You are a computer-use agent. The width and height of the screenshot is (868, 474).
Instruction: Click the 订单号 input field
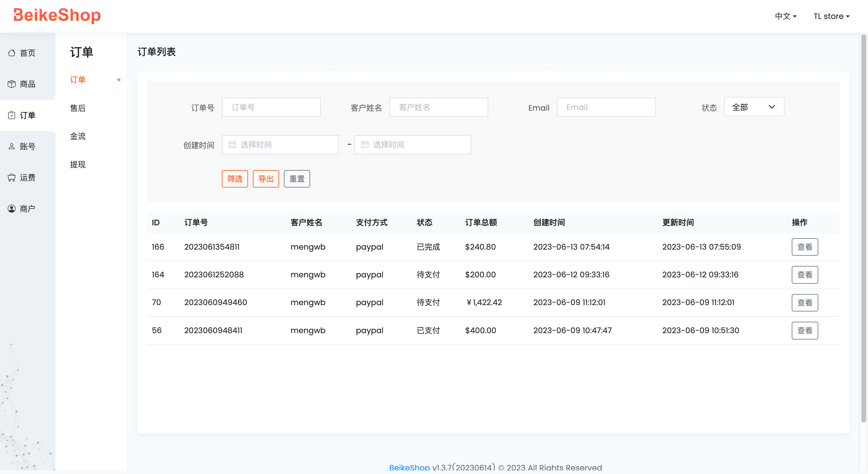271,107
